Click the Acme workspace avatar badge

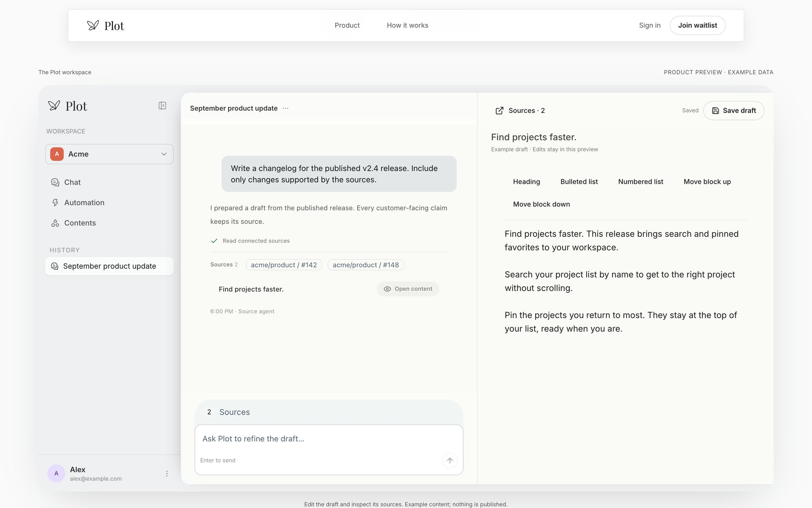coord(57,154)
